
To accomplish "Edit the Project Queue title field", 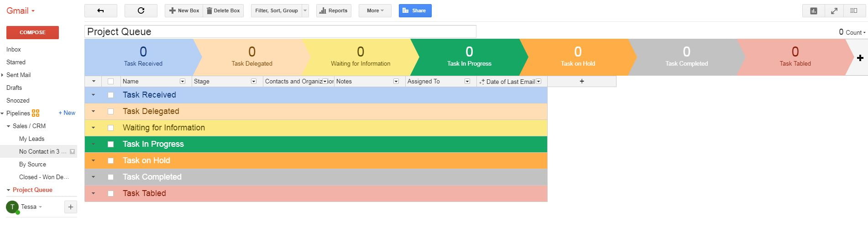I will [280, 31].
